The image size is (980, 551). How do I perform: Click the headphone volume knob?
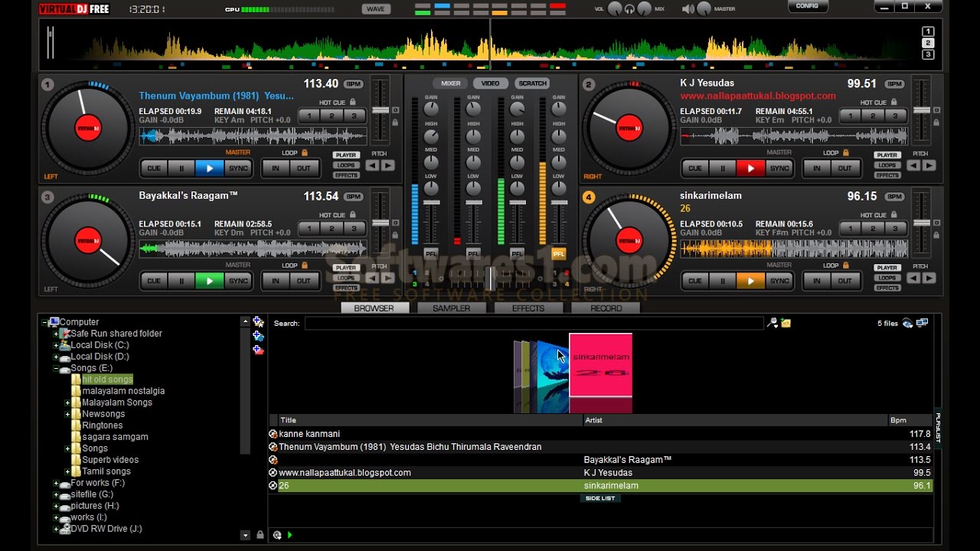[613, 9]
